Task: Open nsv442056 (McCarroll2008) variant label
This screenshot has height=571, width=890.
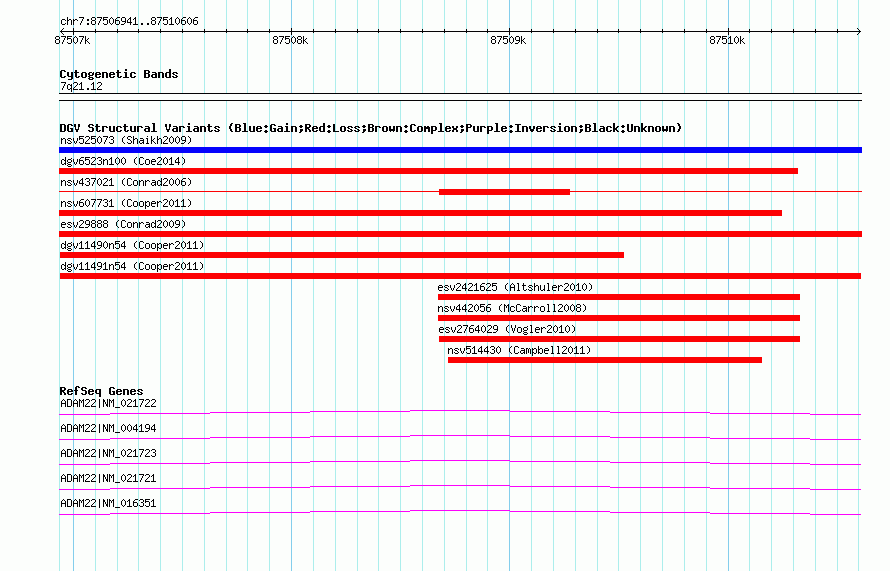Action: click(512, 308)
